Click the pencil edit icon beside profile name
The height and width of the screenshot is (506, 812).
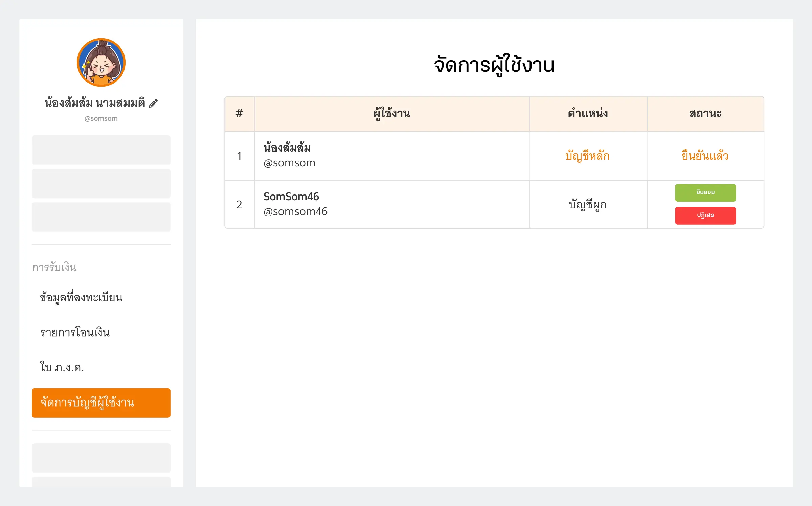click(x=153, y=103)
